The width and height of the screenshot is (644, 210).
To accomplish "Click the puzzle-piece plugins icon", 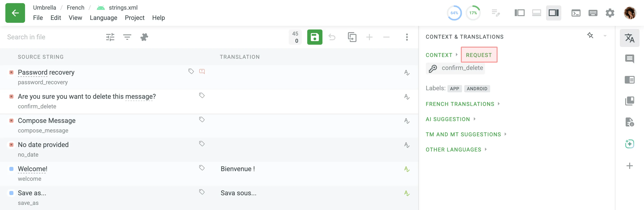I will pyautogui.click(x=144, y=37).
